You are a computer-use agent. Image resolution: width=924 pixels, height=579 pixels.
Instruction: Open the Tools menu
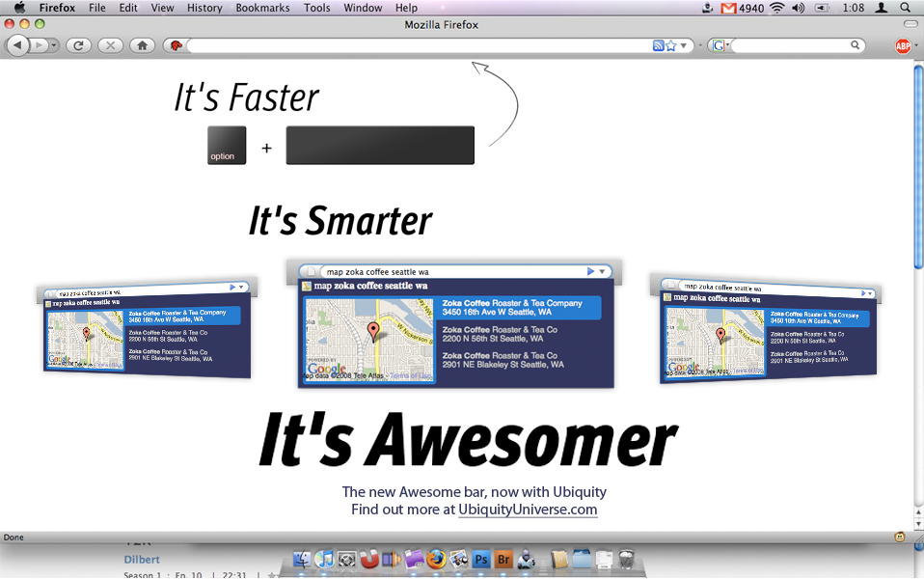(x=317, y=8)
